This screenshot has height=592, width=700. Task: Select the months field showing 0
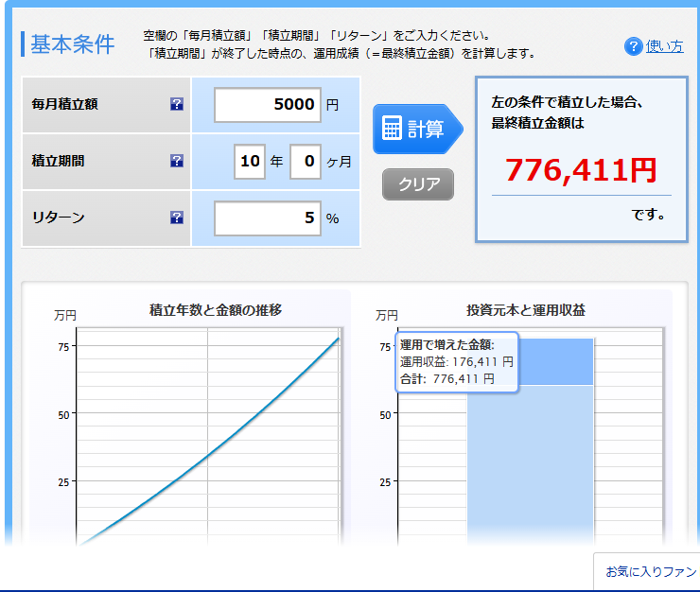(x=306, y=161)
